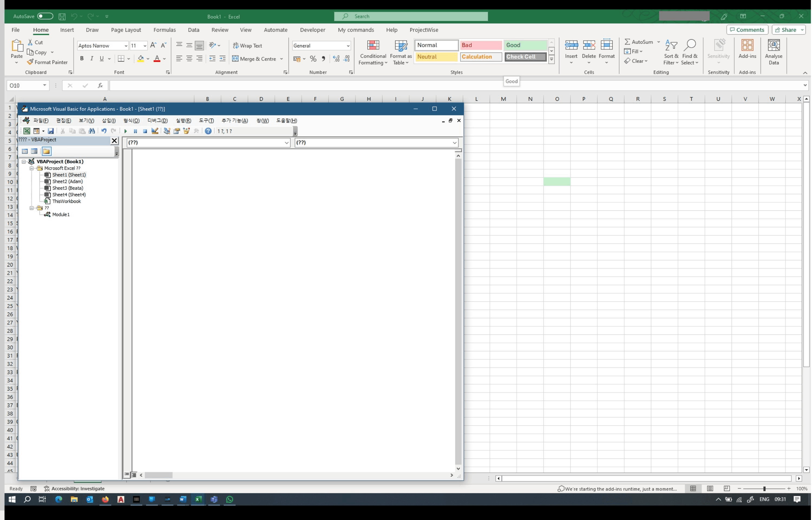Toggle Folders view in Project Explorer

click(x=47, y=151)
